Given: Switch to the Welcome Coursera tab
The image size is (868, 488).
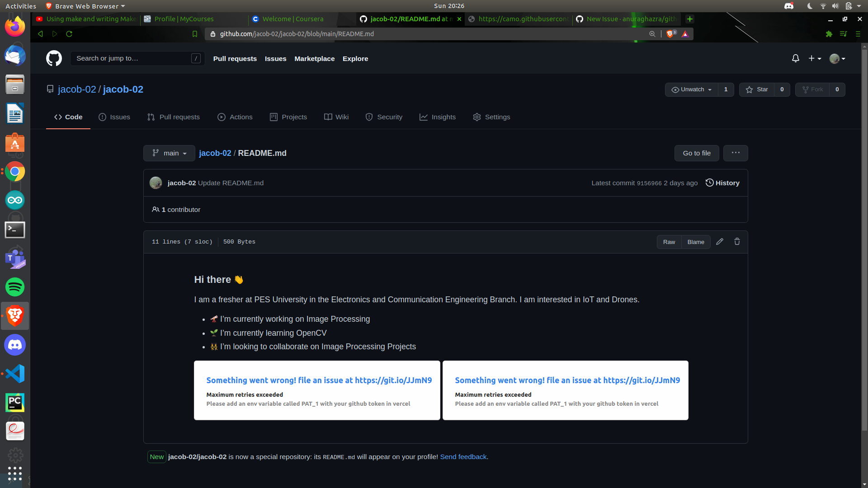Looking at the screenshot, I should pos(293,19).
